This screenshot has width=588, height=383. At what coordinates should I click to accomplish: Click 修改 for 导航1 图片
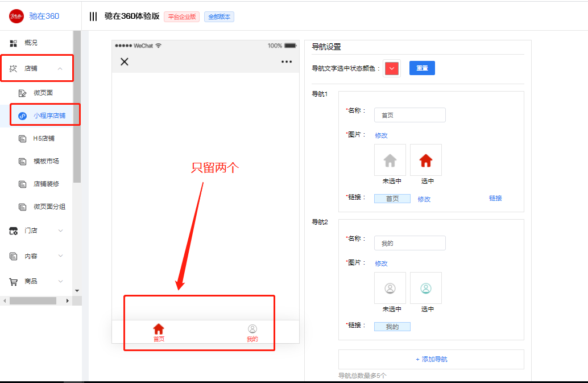pyautogui.click(x=381, y=135)
